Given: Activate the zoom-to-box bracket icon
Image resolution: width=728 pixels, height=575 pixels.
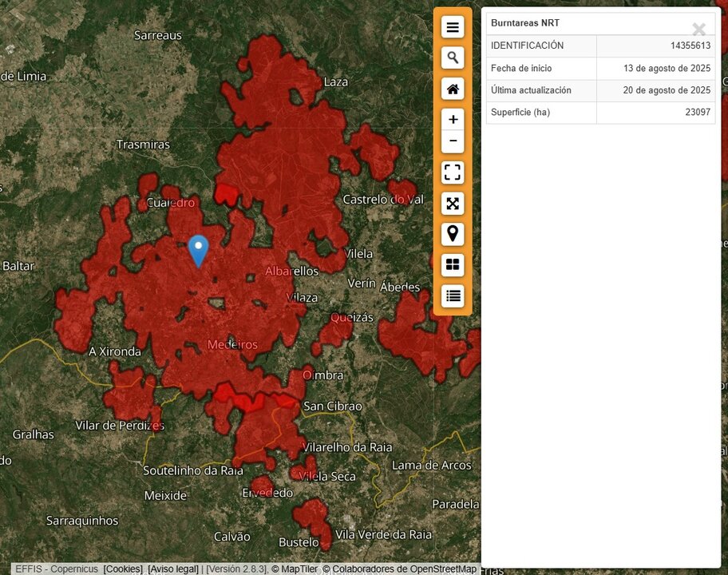Looking at the screenshot, I should coord(453,172).
